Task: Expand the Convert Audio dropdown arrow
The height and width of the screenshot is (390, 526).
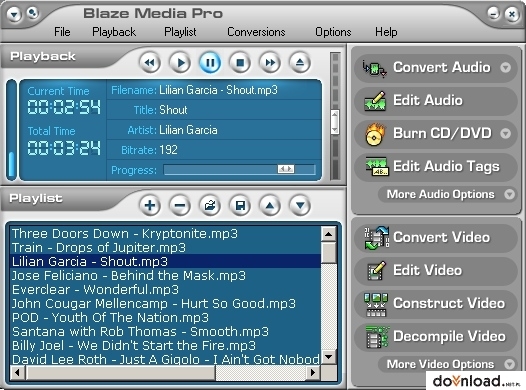Action: point(506,68)
